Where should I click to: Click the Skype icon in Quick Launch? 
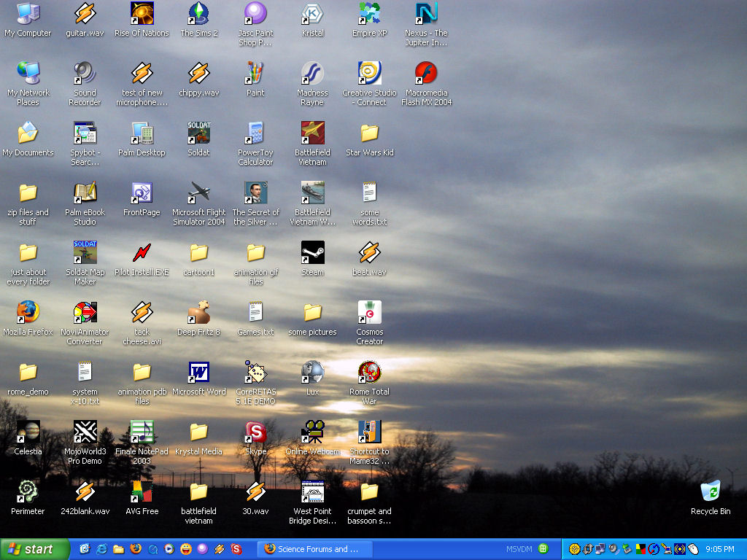[x=236, y=549]
